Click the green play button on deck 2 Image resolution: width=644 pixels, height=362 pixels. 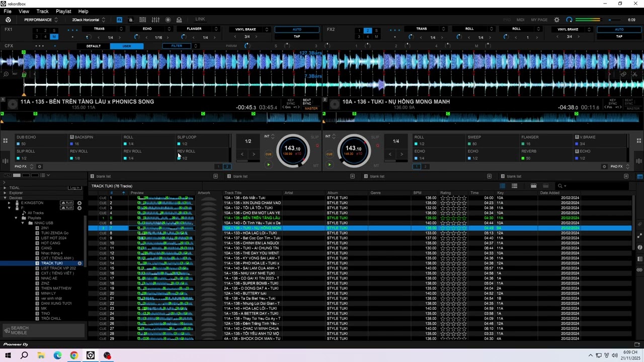point(330,164)
